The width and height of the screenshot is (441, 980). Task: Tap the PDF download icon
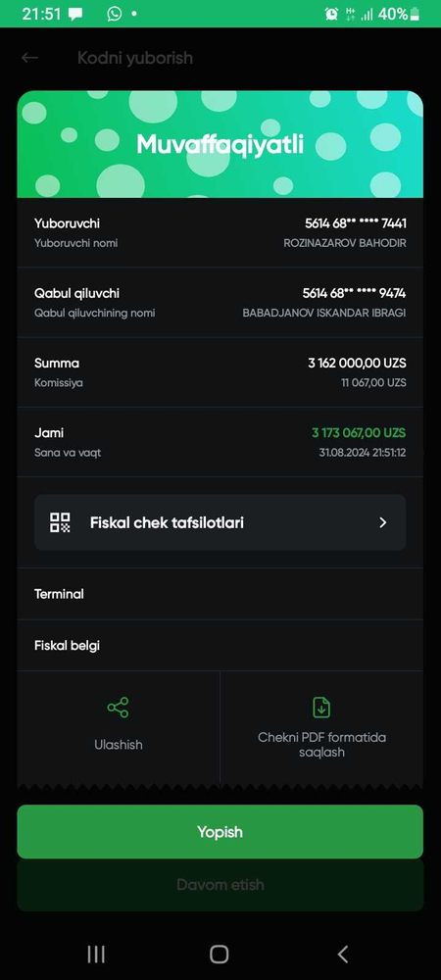click(321, 708)
